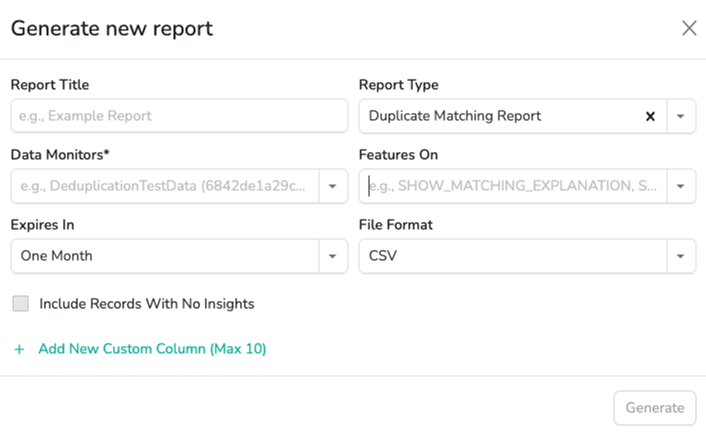Click the Include Records With No Insights label
Screen dimensions: 706x432
point(147,303)
